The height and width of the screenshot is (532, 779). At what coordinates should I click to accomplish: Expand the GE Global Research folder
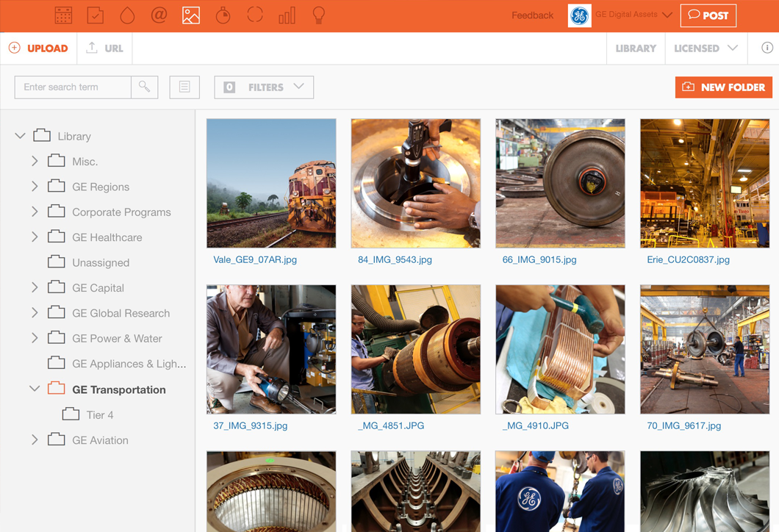coord(35,313)
